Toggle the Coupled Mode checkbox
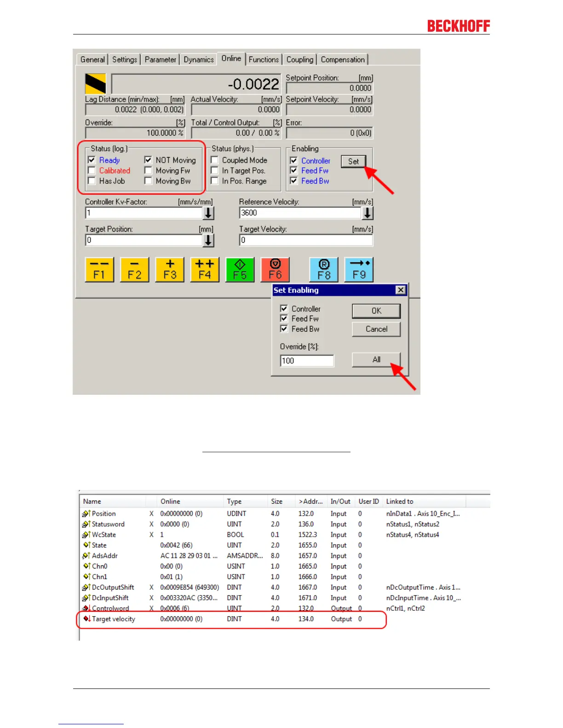The height and width of the screenshot is (728, 563). click(214, 160)
